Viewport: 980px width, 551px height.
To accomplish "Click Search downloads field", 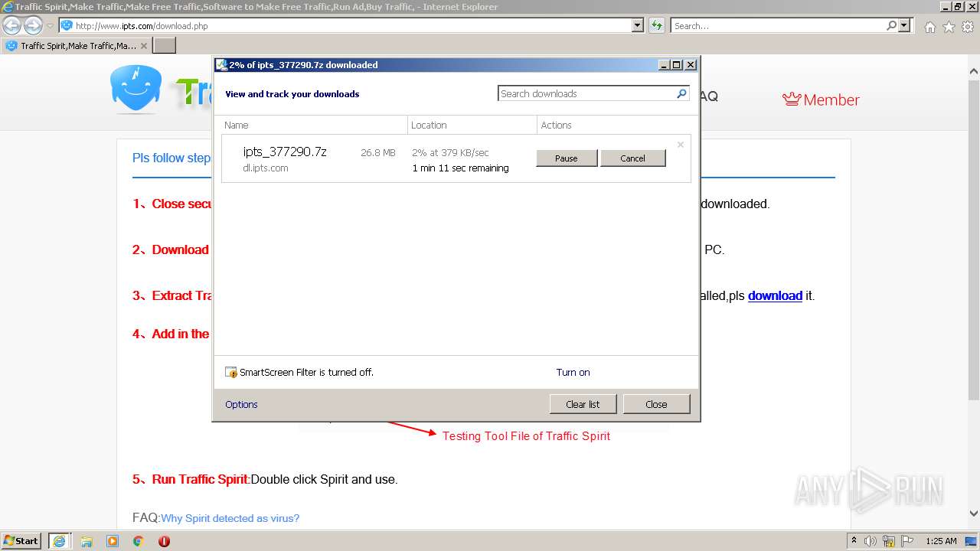I will pos(586,93).
